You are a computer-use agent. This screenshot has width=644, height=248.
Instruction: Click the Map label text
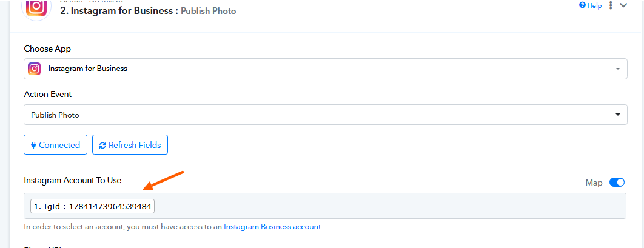[x=594, y=183]
